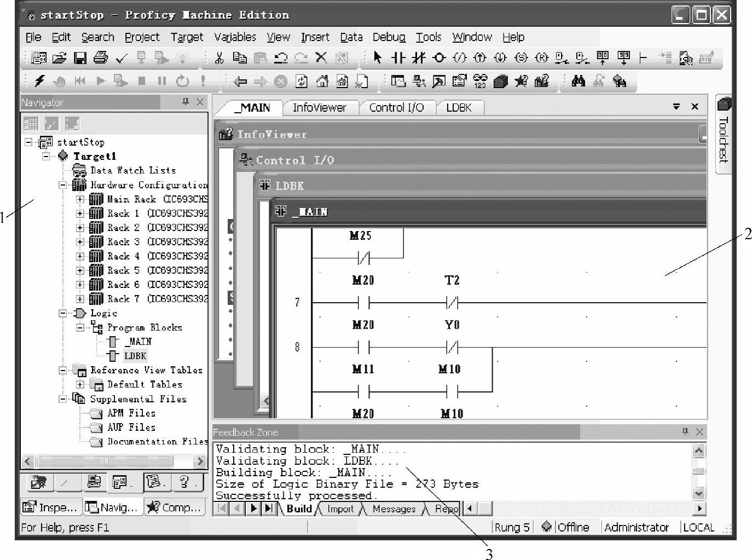Switch to the Control I/O tab
Viewport: 752px width, 560px height.
397,107
